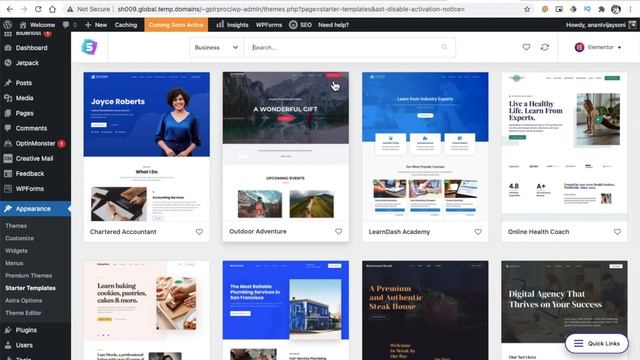Open the plumbing services template thumbnail
Image resolution: width=640 pixels, height=360 pixels.
(286, 310)
